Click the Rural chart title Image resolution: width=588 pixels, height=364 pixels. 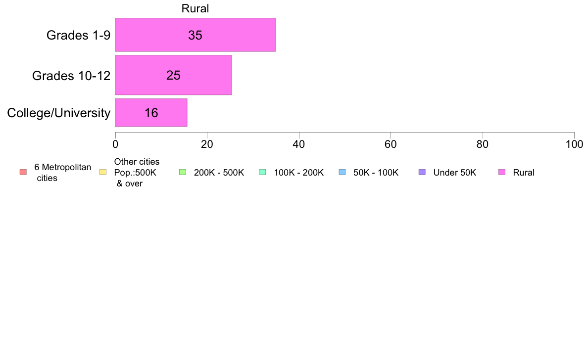click(x=195, y=8)
